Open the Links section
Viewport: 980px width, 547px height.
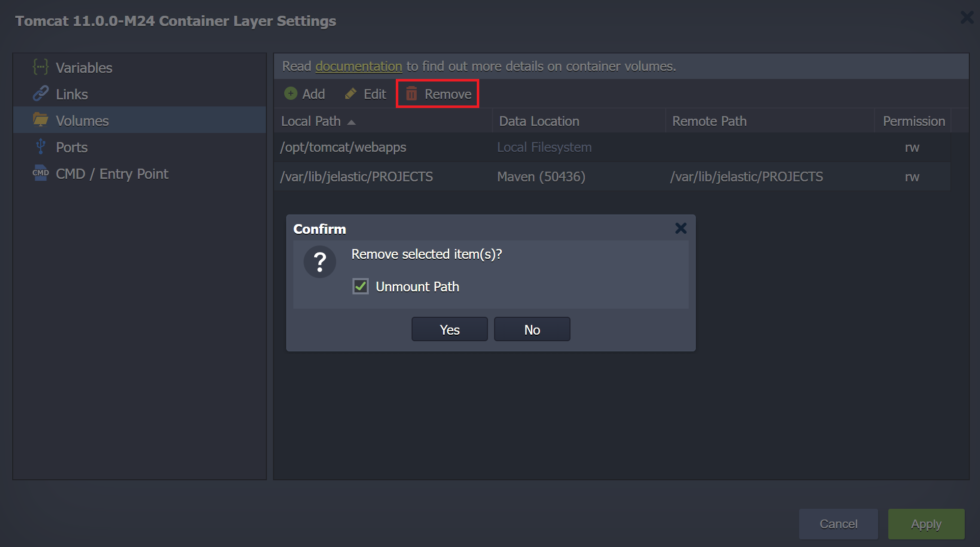click(140, 94)
